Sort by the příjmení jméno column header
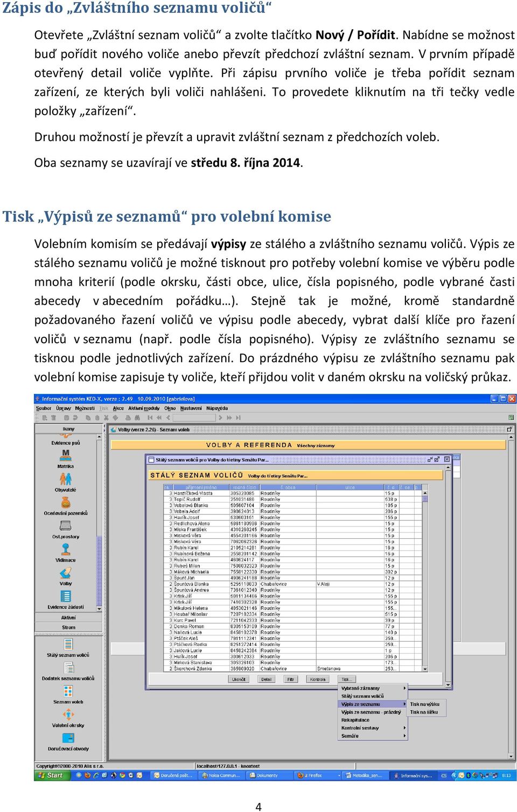The width and height of the screenshot is (517, 812). (x=201, y=487)
